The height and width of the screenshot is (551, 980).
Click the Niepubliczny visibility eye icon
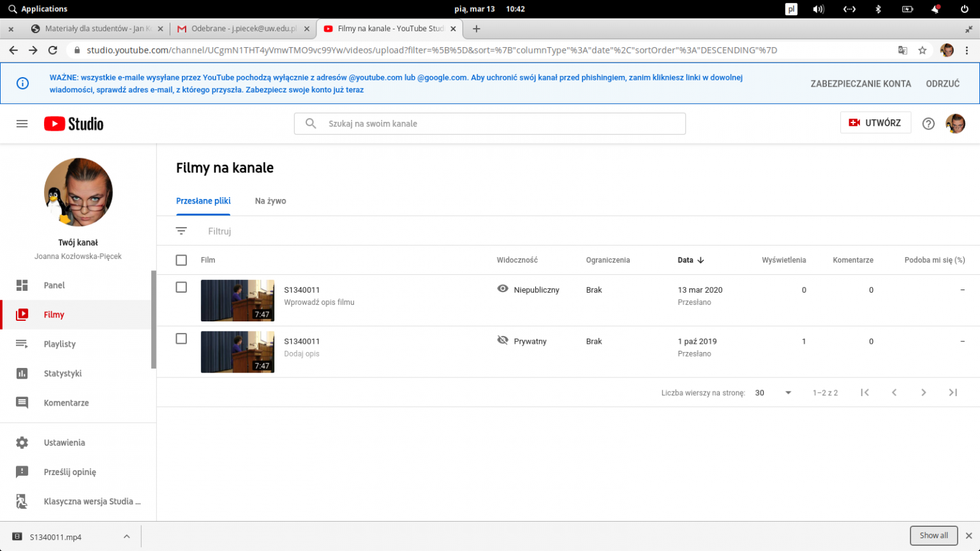pyautogui.click(x=503, y=289)
